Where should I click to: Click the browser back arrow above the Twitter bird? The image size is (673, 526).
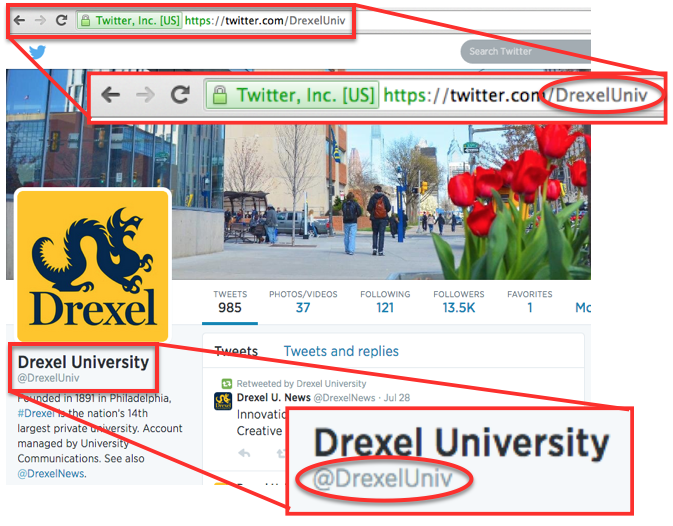pyautogui.click(x=19, y=20)
